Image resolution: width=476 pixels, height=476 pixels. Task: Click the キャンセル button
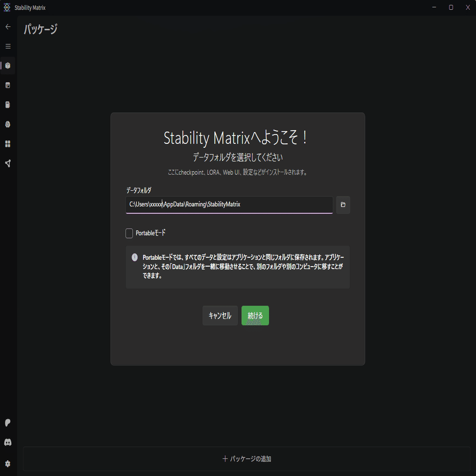220,316
